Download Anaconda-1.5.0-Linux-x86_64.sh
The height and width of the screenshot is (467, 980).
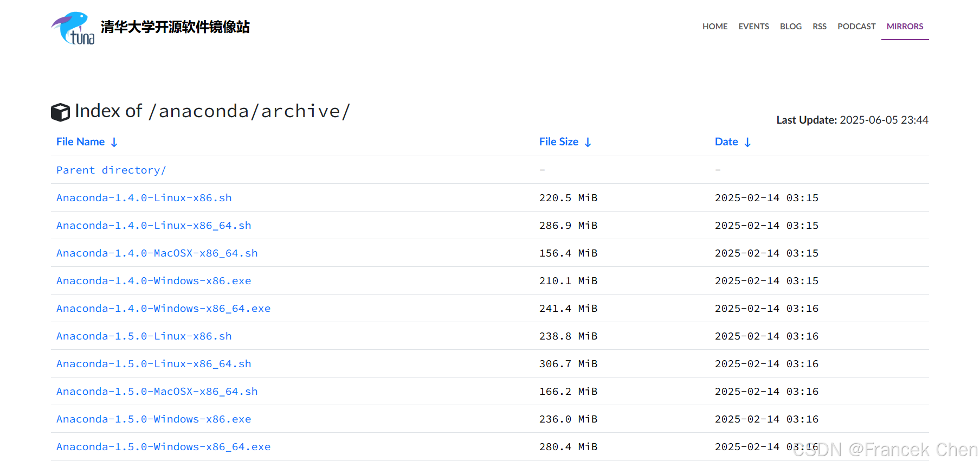coord(154,364)
